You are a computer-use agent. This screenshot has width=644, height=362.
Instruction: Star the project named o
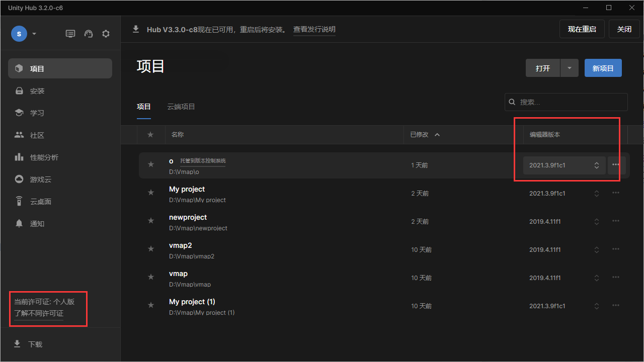pos(150,164)
